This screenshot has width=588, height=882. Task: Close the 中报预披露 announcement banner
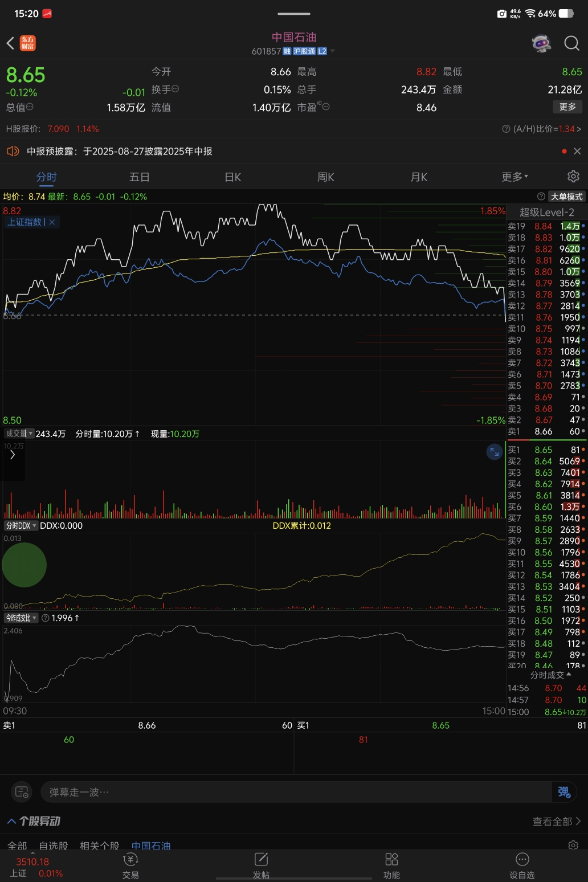pyautogui.click(x=577, y=151)
